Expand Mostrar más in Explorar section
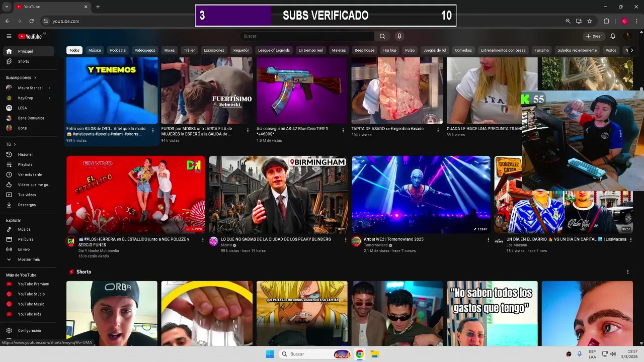The image size is (644, 362). 28,259
